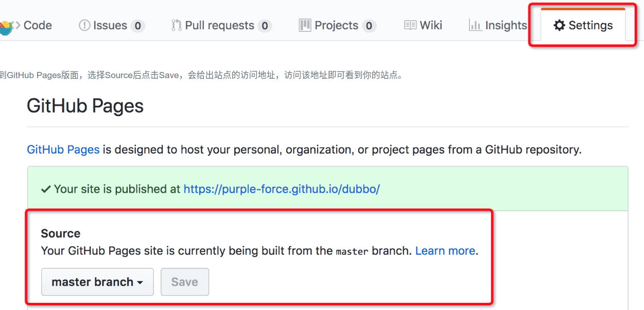Viewport: 644px width, 310px height.
Task: Open the Code tab
Action: tap(32, 25)
